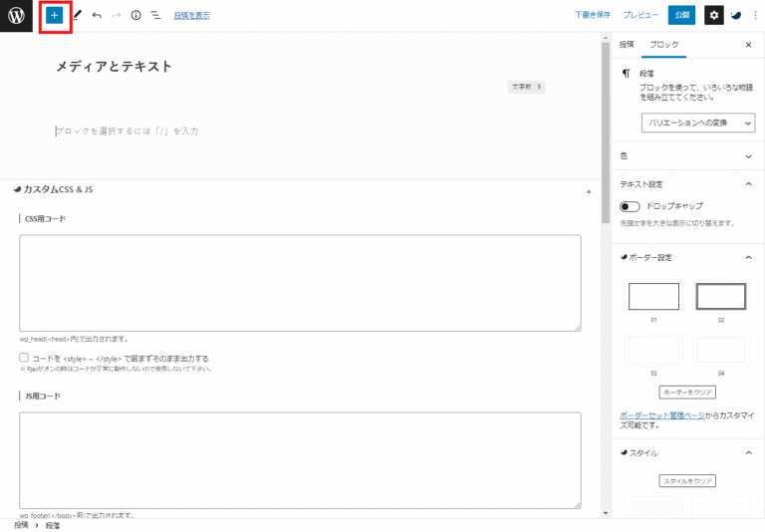Switch to the 投稿 sidebar tab
This screenshot has height=532, width=765.
pos(627,45)
